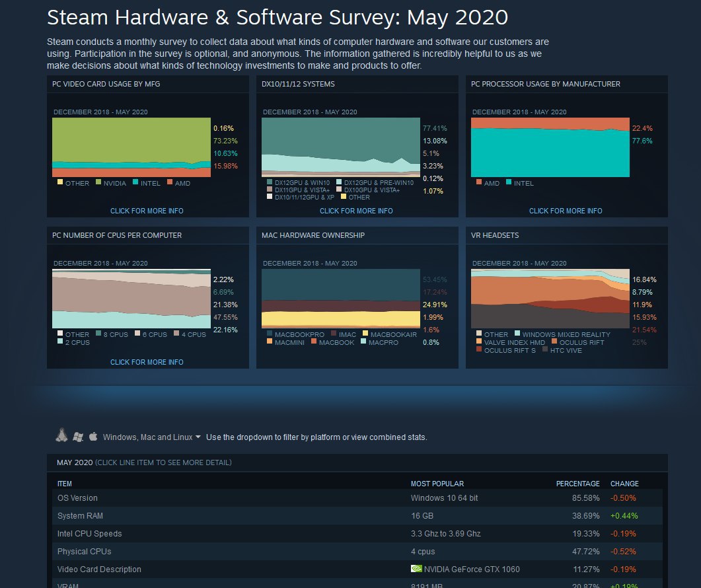Image resolution: width=701 pixels, height=588 pixels.
Task: Open the DX10/11/12 Systems area chart
Action: pyautogui.click(x=341, y=147)
